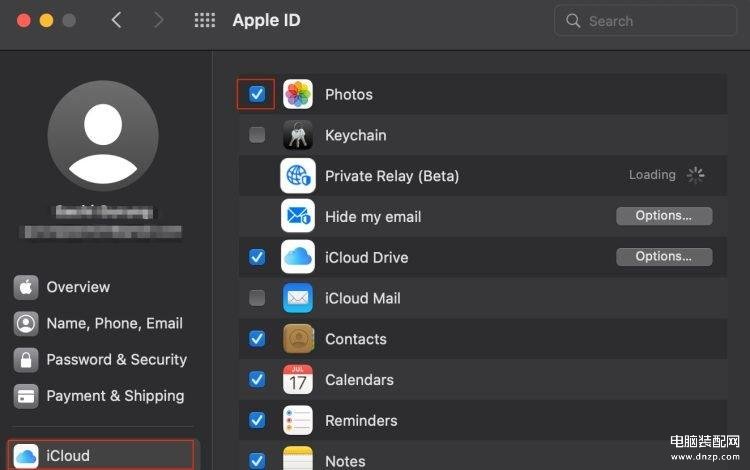The width and height of the screenshot is (750, 470).
Task: Click the Reminders list icon
Action: [298, 420]
